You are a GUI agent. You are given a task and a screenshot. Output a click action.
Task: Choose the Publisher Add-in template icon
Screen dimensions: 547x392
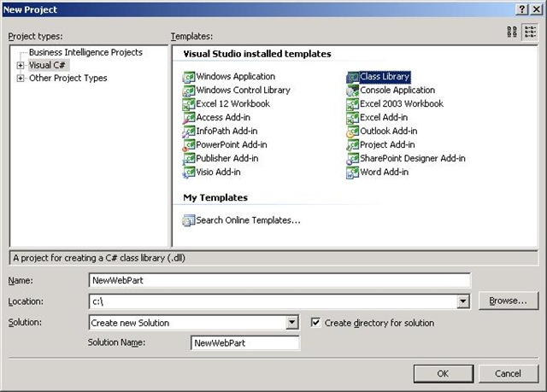pyautogui.click(x=189, y=159)
